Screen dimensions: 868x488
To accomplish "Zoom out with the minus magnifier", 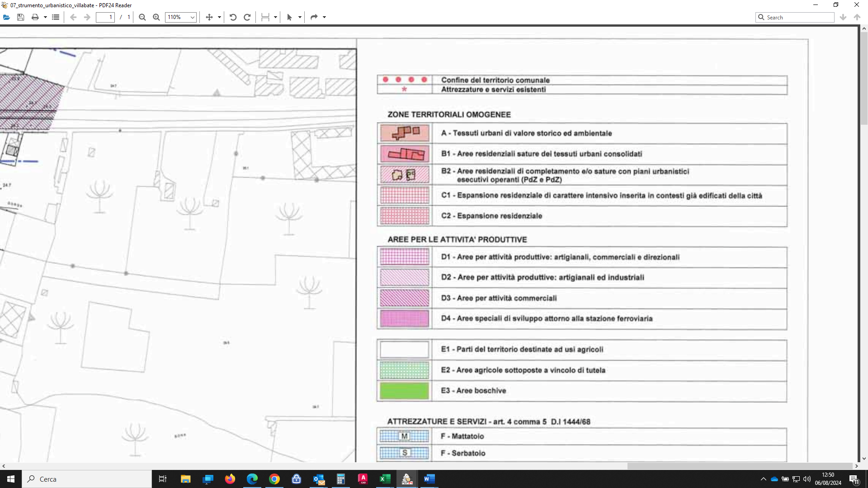I will pyautogui.click(x=142, y=17).
